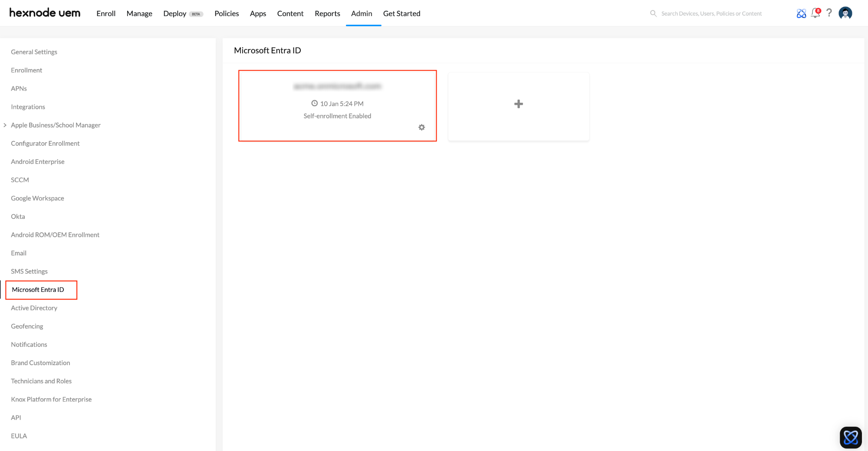Open SMS Settings
This screenshot has height=451, width=868.
click(x=29, y=271)
